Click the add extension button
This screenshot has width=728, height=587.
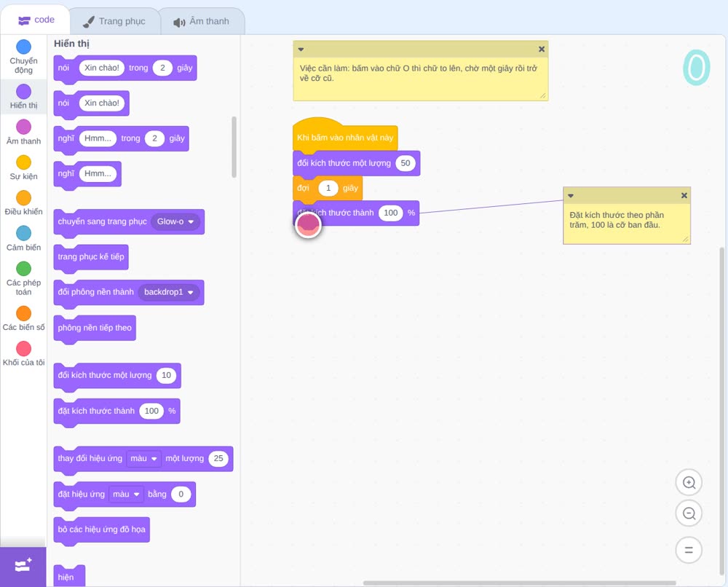[23, 566]
